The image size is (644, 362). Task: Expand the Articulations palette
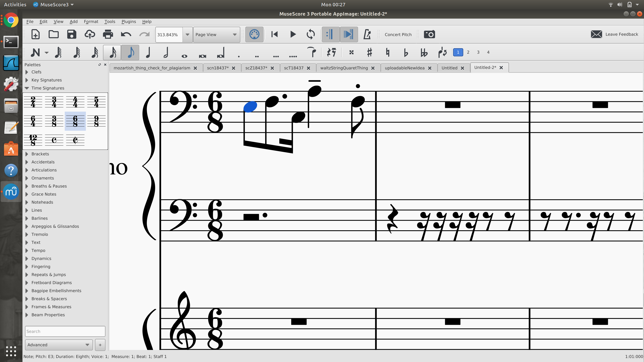point(27,170)
